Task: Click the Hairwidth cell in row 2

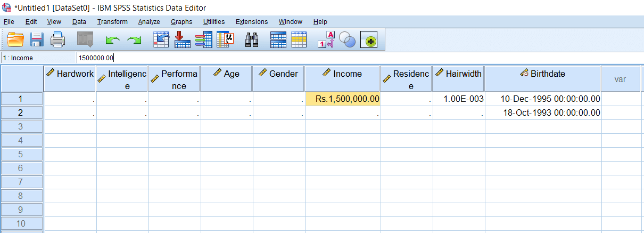Action: [459, 113]
